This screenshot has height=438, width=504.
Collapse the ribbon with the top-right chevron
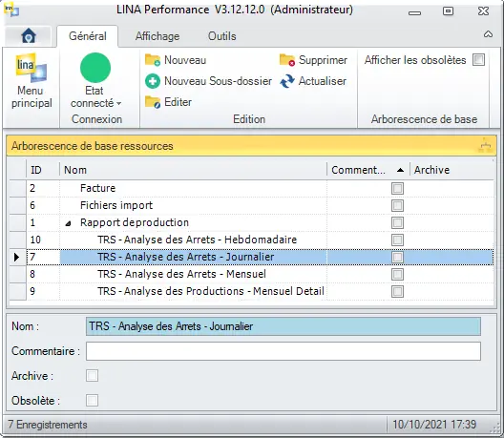pos(488,34)
